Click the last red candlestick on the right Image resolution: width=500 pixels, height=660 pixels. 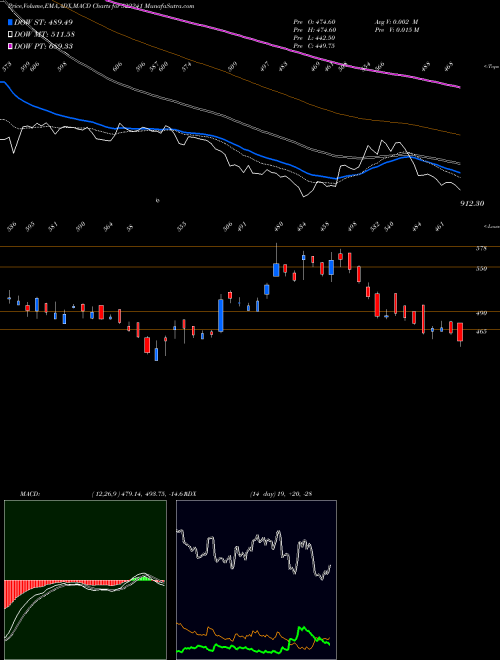(460, 332)
